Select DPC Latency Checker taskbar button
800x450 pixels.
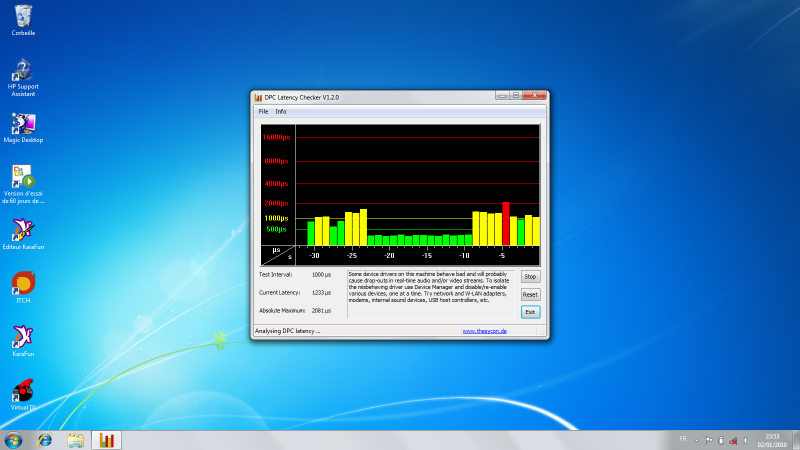tap(107, 440)
